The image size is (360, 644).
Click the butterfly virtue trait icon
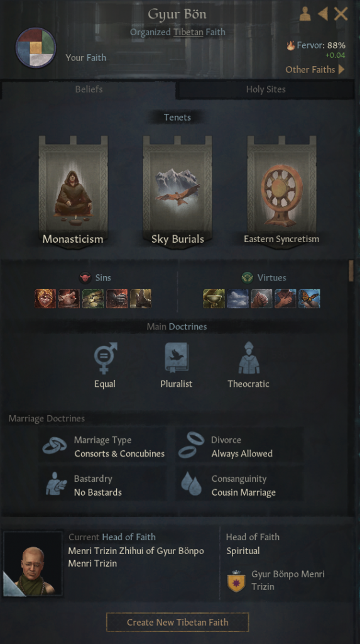coord(309,299)
